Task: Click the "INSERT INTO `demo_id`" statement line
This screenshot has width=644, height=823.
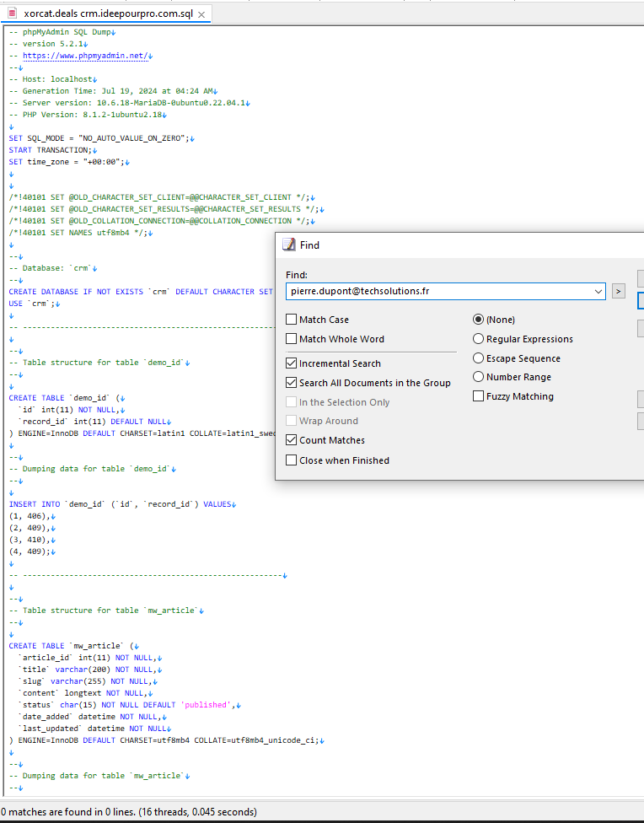Action: (122, 504)
